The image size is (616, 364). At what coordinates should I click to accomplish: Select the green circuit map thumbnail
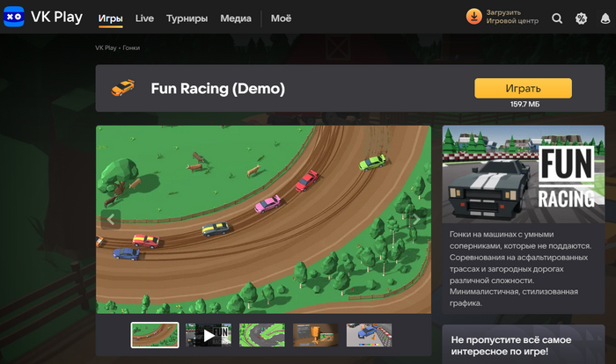click(262, 335)
